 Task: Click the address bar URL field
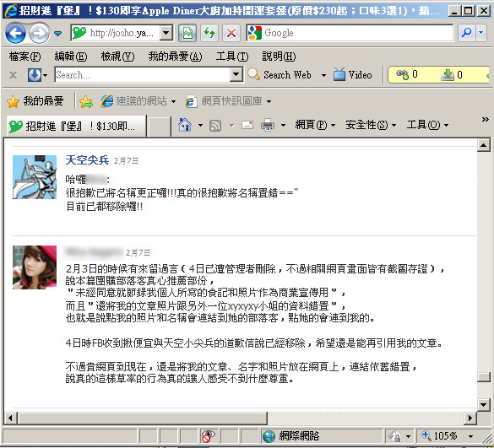116,33
